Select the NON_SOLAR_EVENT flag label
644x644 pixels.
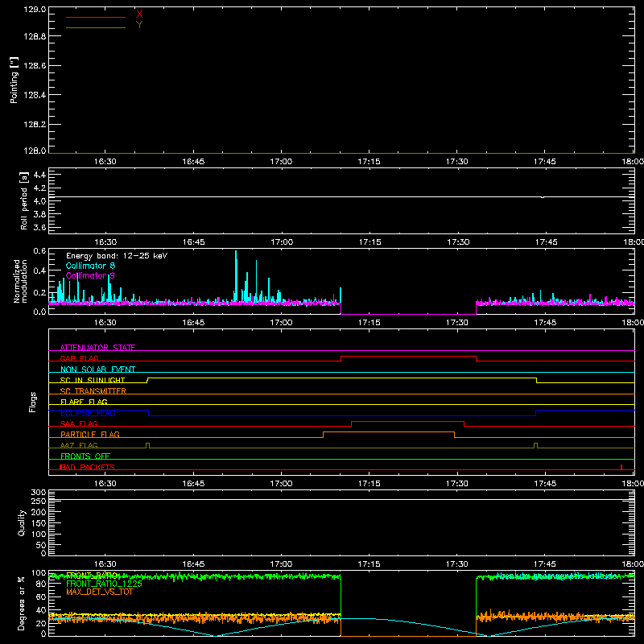coord(97,369)
